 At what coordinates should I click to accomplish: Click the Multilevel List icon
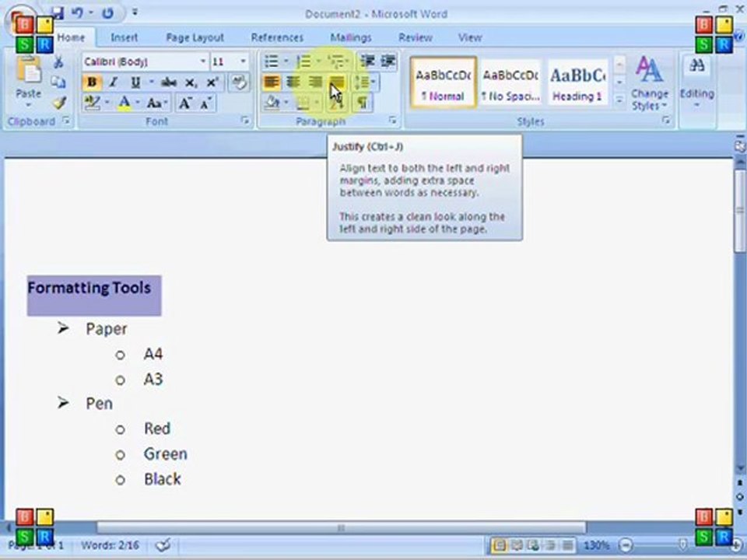pyautogui.click(x=336, y=61)
